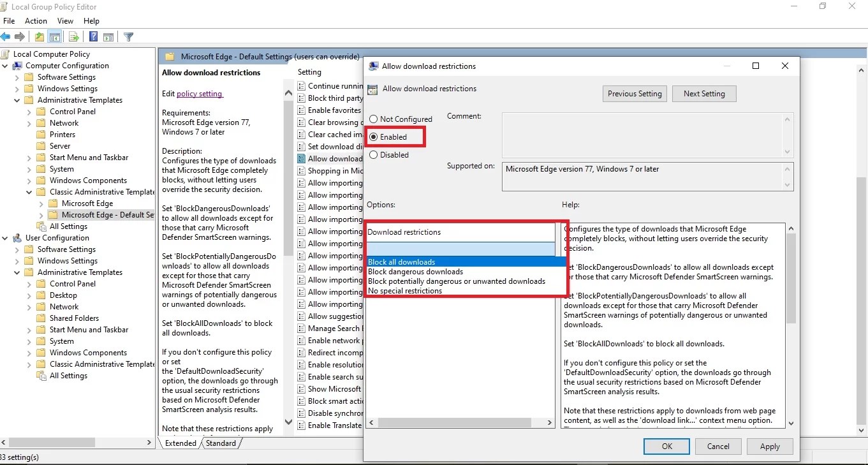Click the Local Computer Policy scroll icon
868x465 pixels.
pyautogui.click(x=6, y=54)
